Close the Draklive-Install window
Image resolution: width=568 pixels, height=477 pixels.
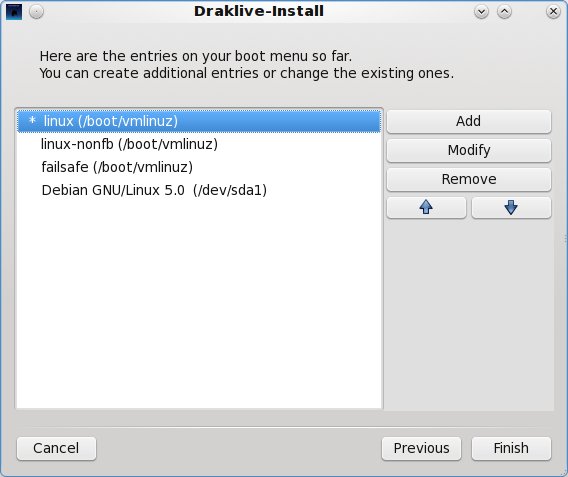click(553, 12)
